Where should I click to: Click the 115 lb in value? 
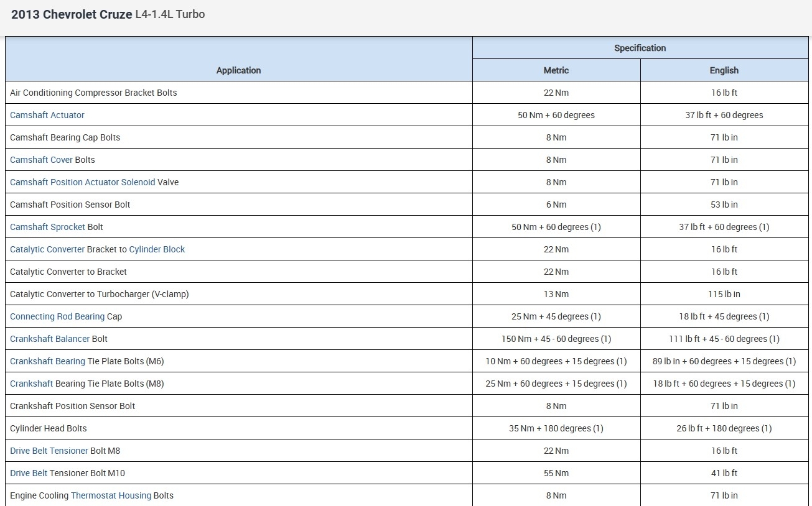pyautogui.click(x=724, y=294)
